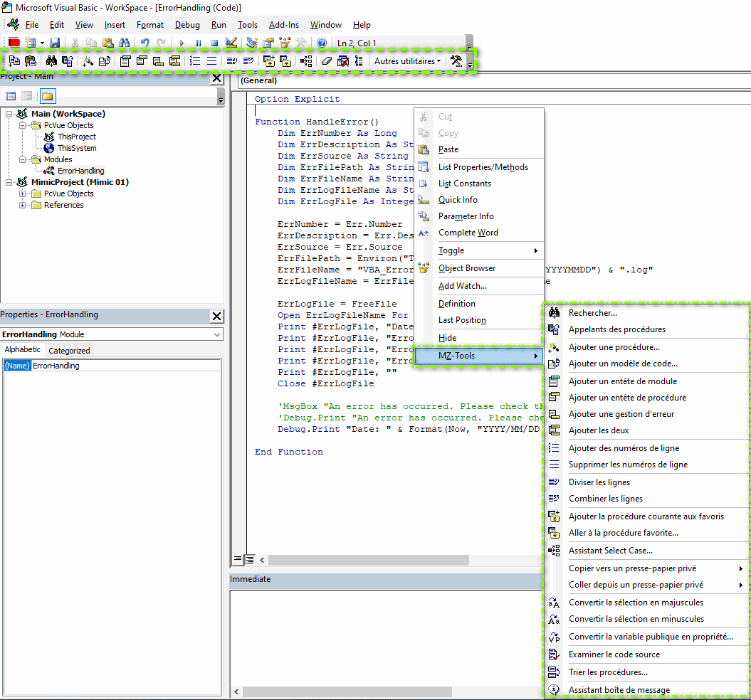Choose "Quick Info" from the context menu
Image resolution: width=751 pixels, height=700 pixels.
coord(458,199)
